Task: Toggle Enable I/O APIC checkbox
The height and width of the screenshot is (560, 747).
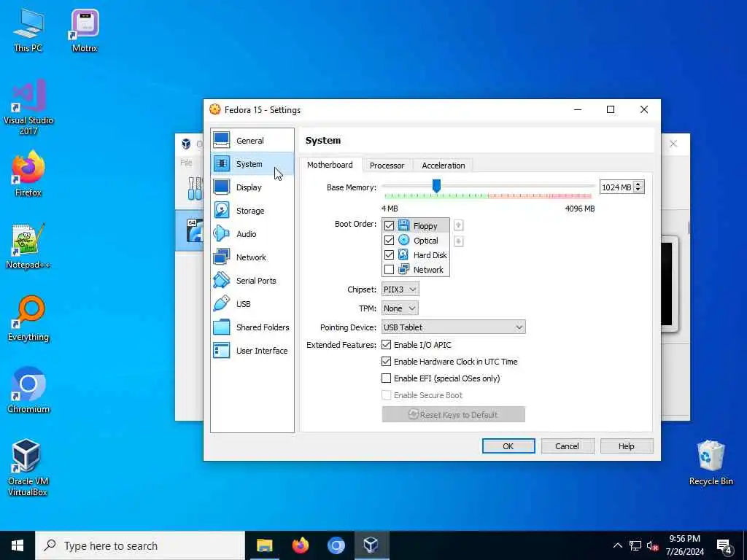Action: (387, 345)
